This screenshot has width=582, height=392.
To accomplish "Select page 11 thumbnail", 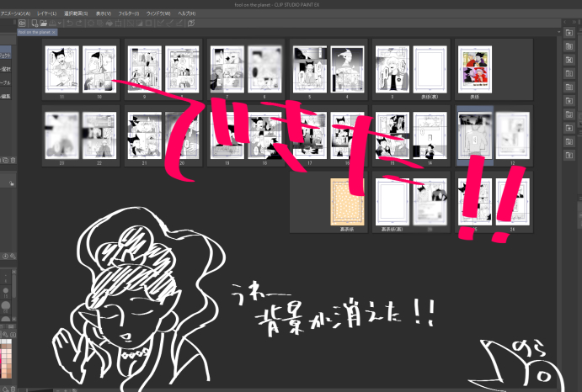I will [62, 69].
